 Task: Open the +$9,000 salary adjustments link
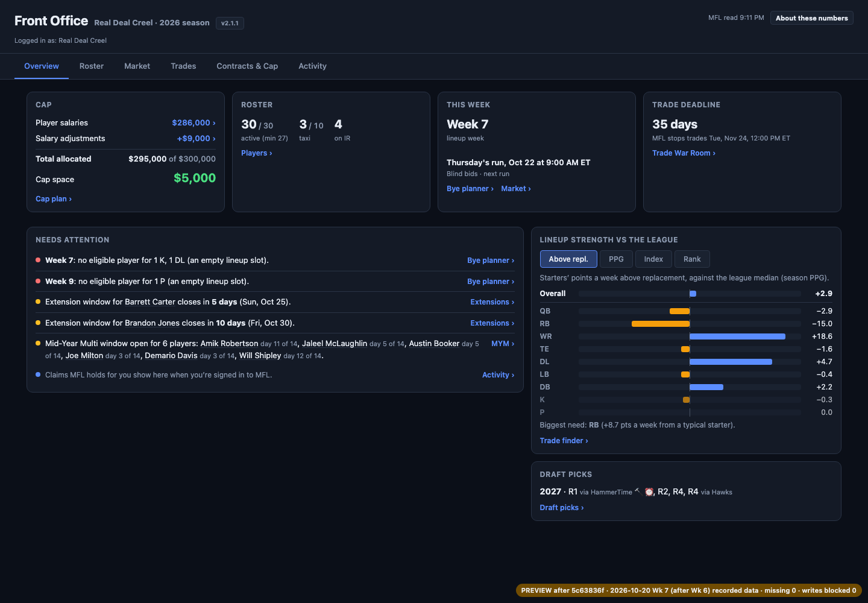click(196, 139)
